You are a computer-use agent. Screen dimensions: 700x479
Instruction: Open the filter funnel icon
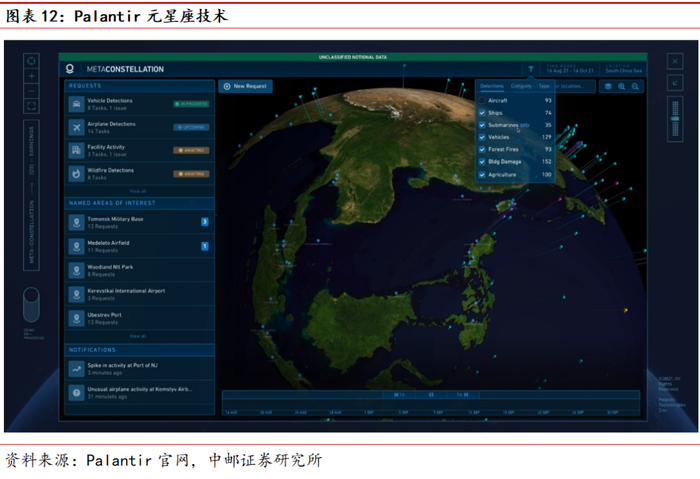click(x=531, y=69)
